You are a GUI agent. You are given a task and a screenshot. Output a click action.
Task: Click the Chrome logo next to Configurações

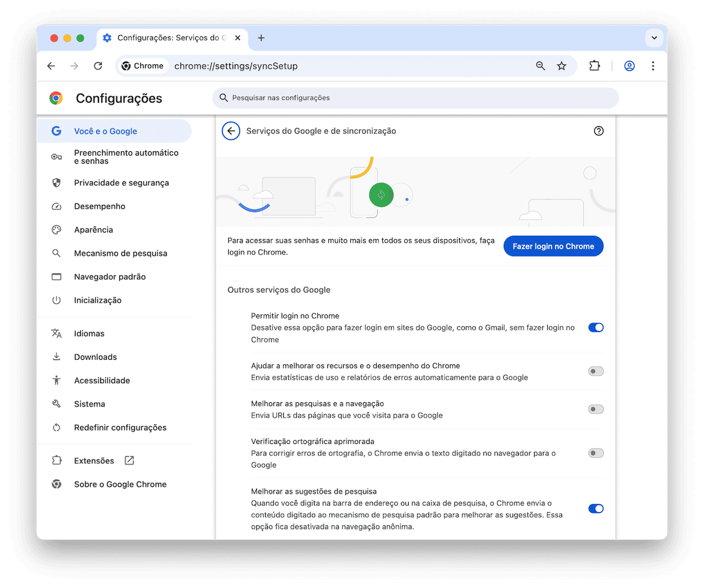56,98
